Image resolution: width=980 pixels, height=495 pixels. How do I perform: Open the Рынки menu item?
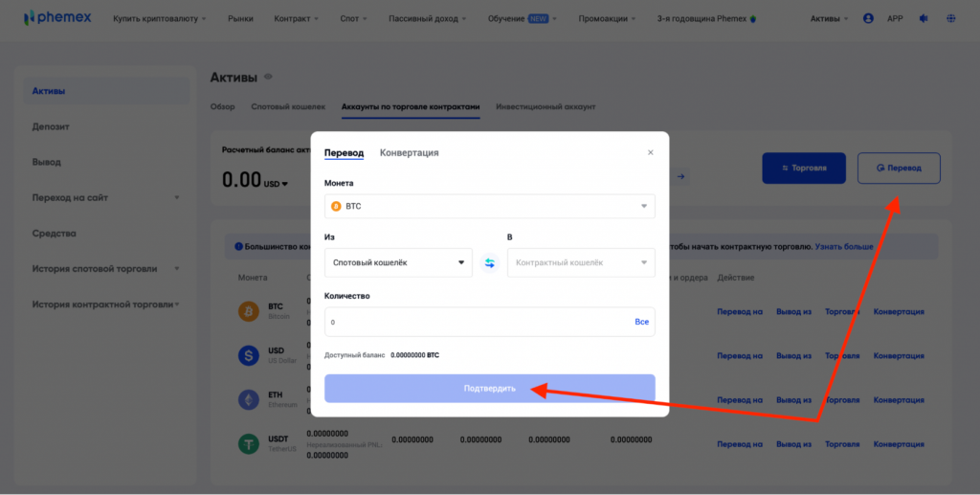pyautogui.click(x=241, y=18)
